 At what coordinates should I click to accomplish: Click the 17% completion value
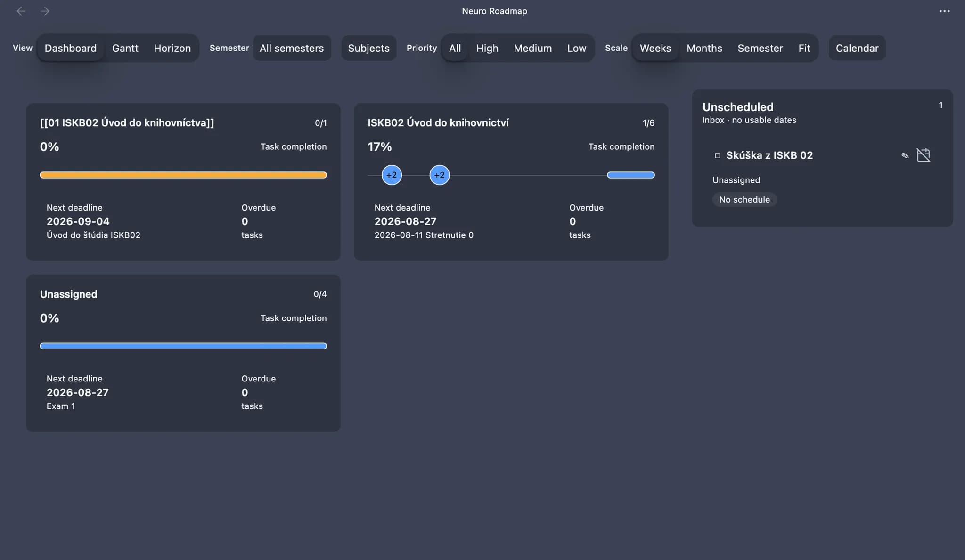coord(379,147)
